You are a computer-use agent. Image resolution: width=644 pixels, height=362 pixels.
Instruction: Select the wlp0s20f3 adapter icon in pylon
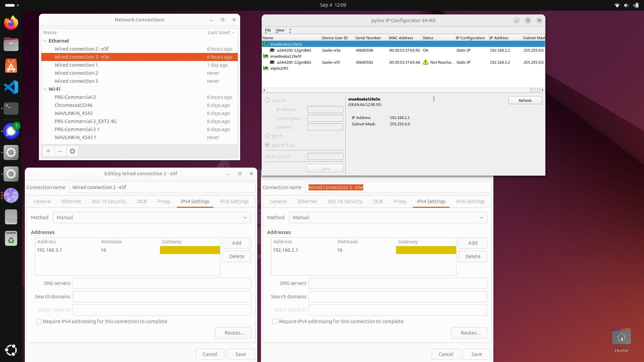pos(266,68)
